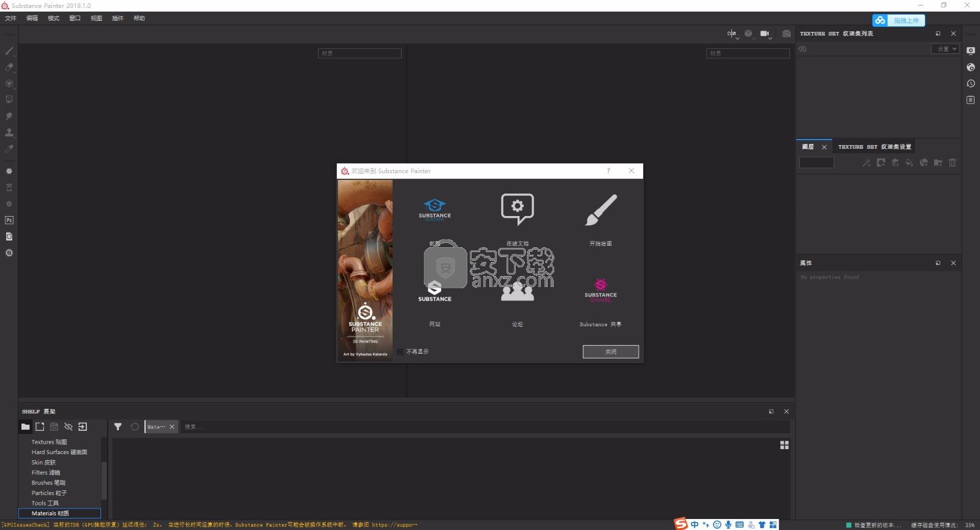Click the shelf category list scrollbar
The image size is (980, 530).
104,479
